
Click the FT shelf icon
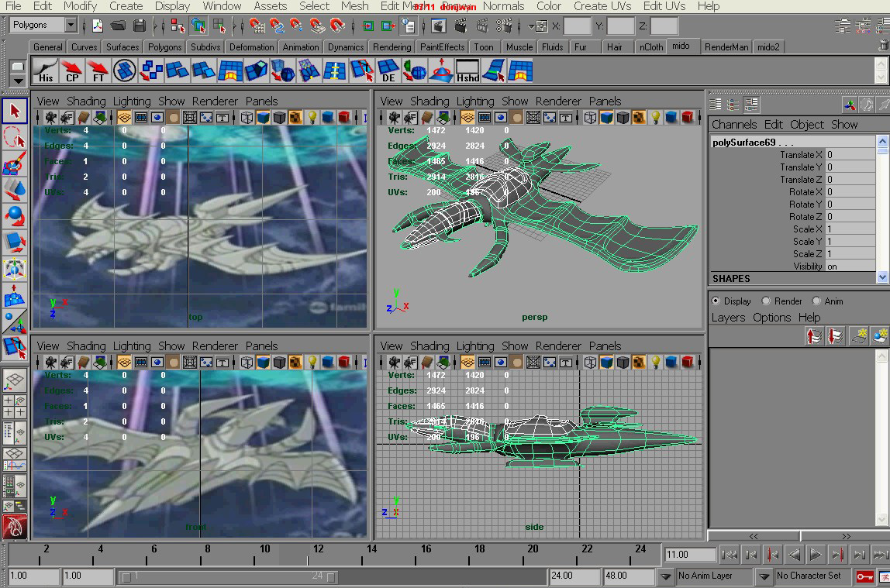98,70
